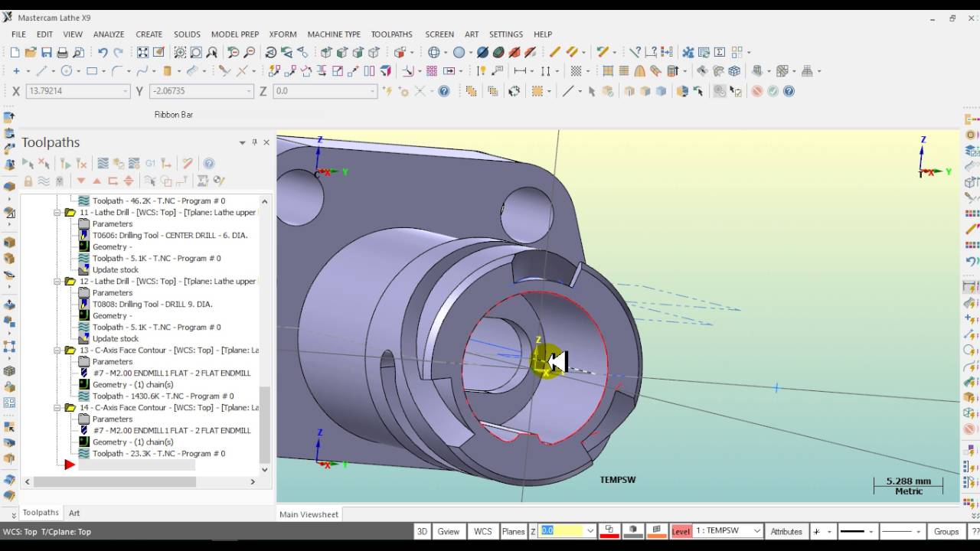
Task: Click the Toolpaths tree horizontal scrollbar
Action: (115, 481)
